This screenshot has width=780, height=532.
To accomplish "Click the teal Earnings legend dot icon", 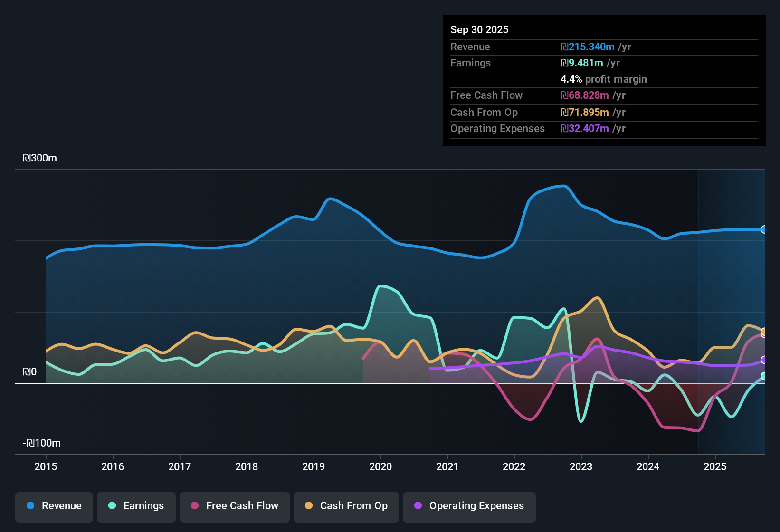I will point(112,506).
